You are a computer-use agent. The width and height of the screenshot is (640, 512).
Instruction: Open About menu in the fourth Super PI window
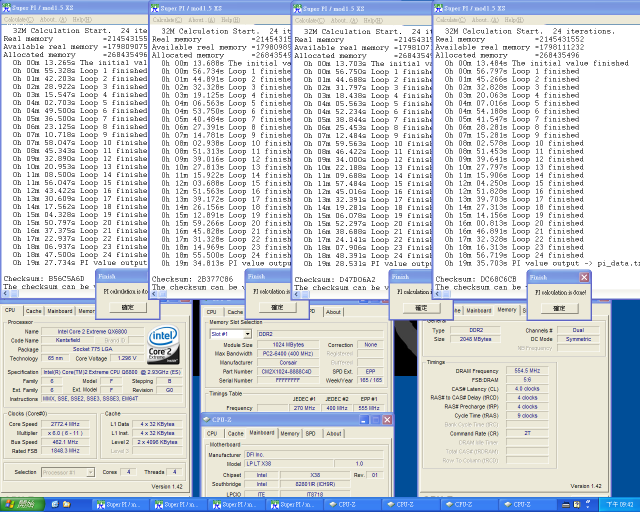tap(484, 20)
